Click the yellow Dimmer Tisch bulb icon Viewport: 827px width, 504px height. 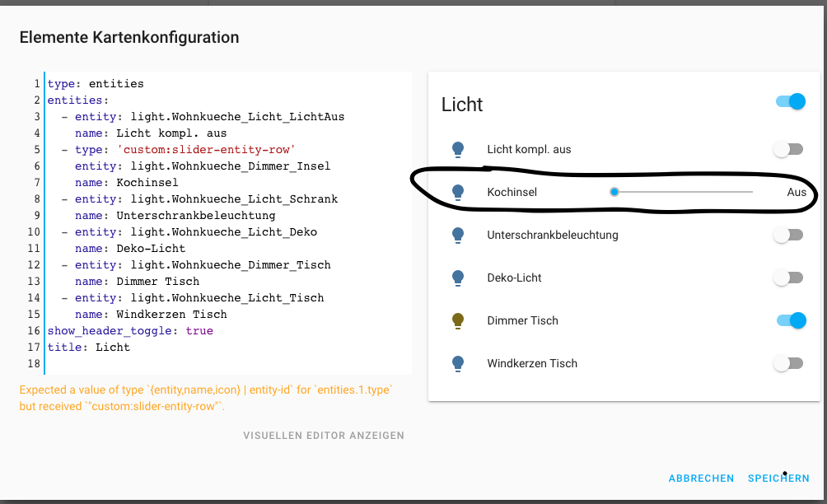coord(459,320)
